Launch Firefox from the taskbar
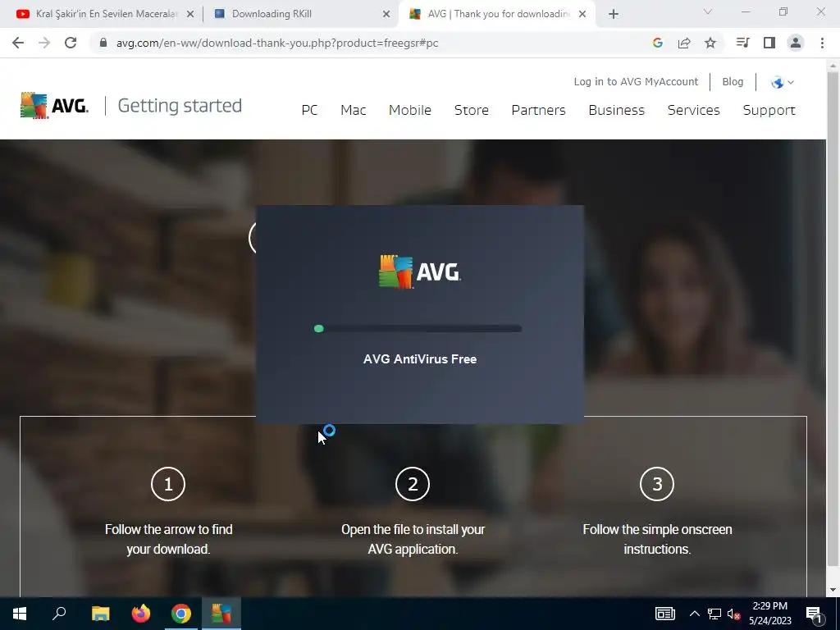840x630 pixels. pyautogui.click(x=141, y=614)
